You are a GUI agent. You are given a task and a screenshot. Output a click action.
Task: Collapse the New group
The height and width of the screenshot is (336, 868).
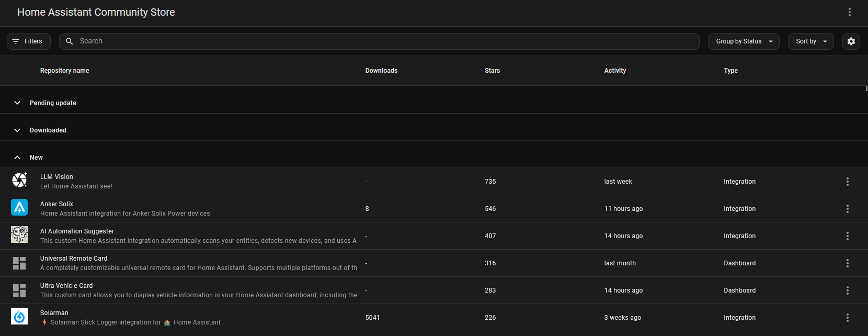tap(17, 158)
